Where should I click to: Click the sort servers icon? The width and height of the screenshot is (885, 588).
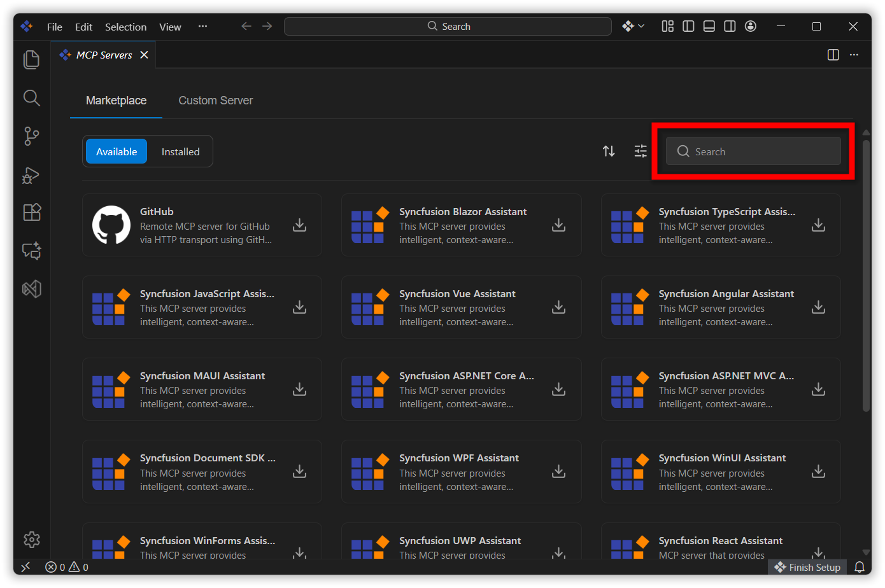point(609,151)
